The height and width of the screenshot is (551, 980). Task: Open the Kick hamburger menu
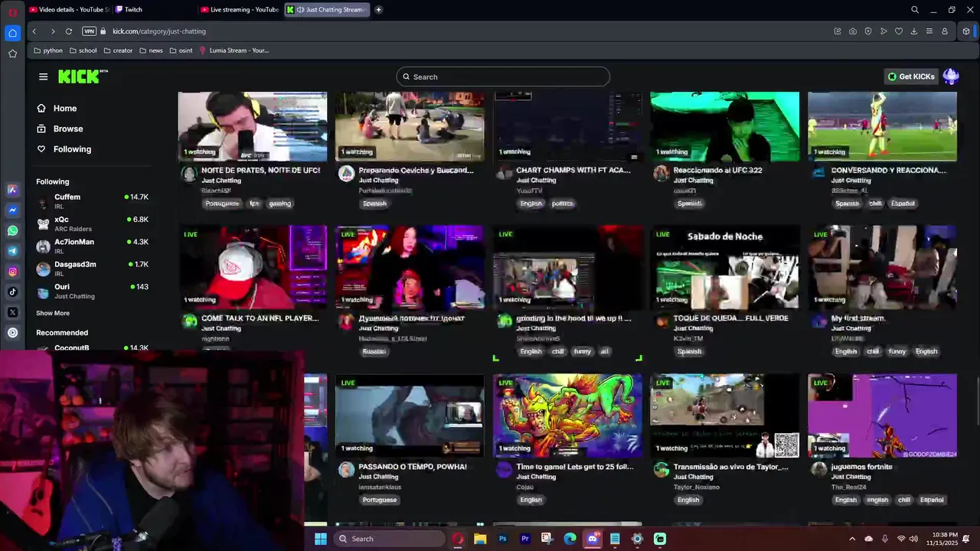click(x=43, y=77)
